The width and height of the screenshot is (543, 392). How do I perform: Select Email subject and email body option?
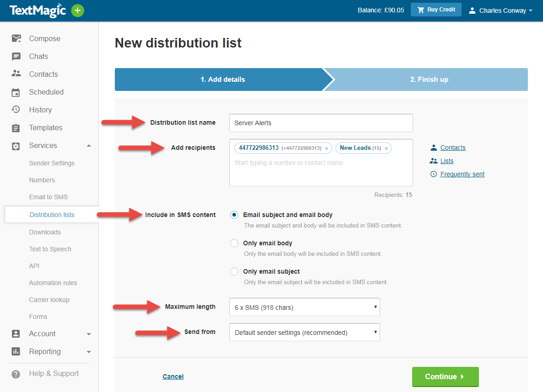click(234, 215)
